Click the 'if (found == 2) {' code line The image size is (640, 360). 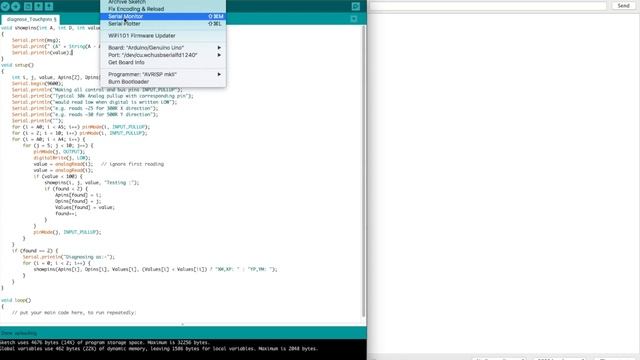35,251
